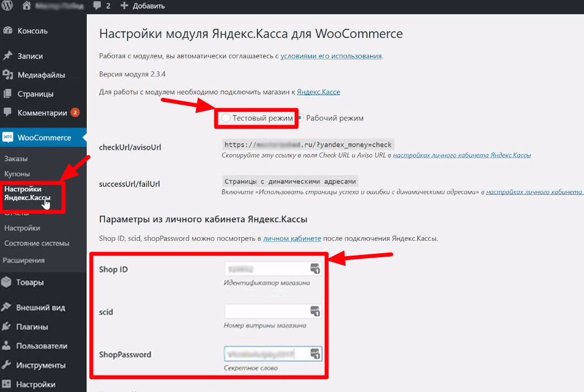584x392 pixels.
Task: Click the Записи pin icon
Action: point(7,56)
